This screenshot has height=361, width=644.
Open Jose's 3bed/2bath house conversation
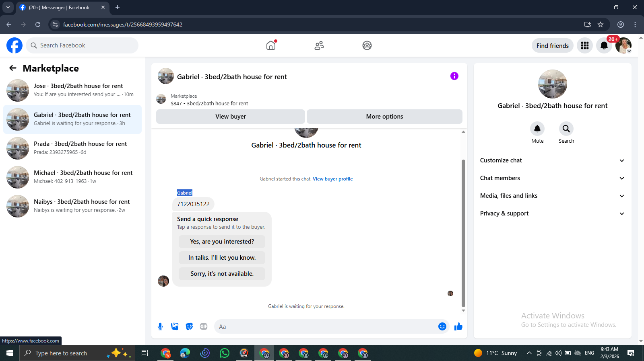tap(72, 90)
